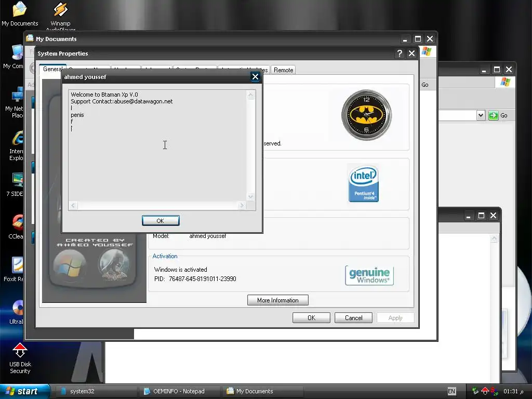The height and width of the screenshot is (399, 532).
Task: Select the Remote tab
Action: 283,70
